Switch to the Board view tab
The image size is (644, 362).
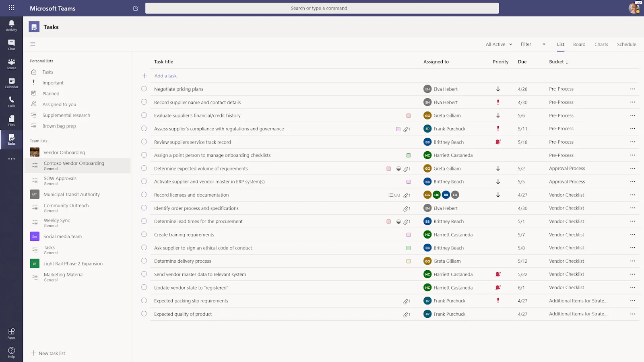[x=579, y=44]
